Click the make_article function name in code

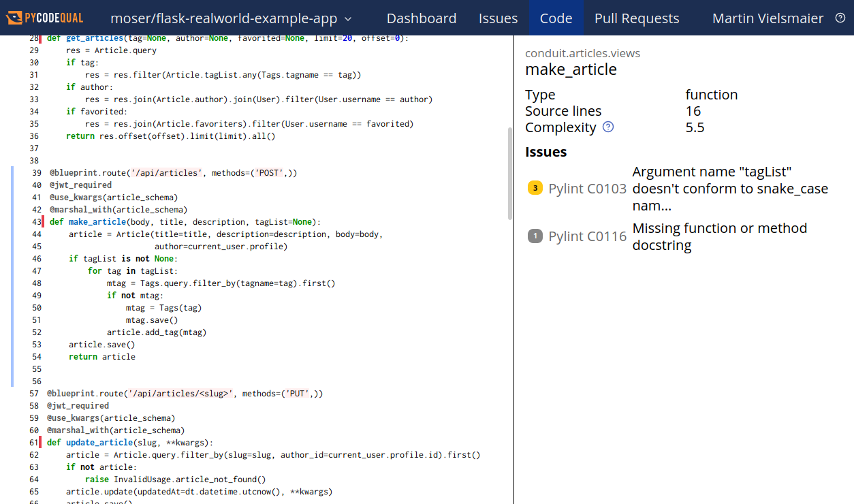tap(97, 221)
